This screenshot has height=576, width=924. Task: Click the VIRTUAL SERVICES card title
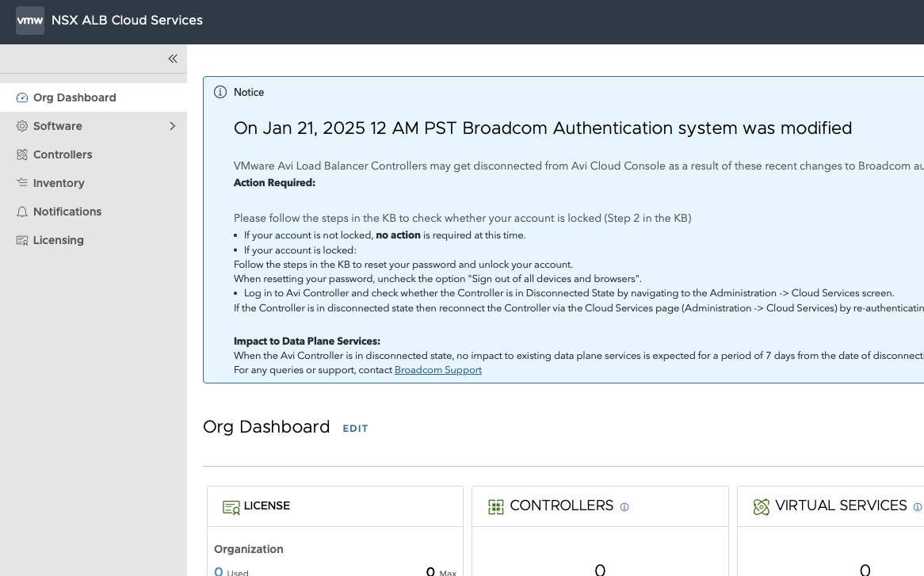pos(841,505)
